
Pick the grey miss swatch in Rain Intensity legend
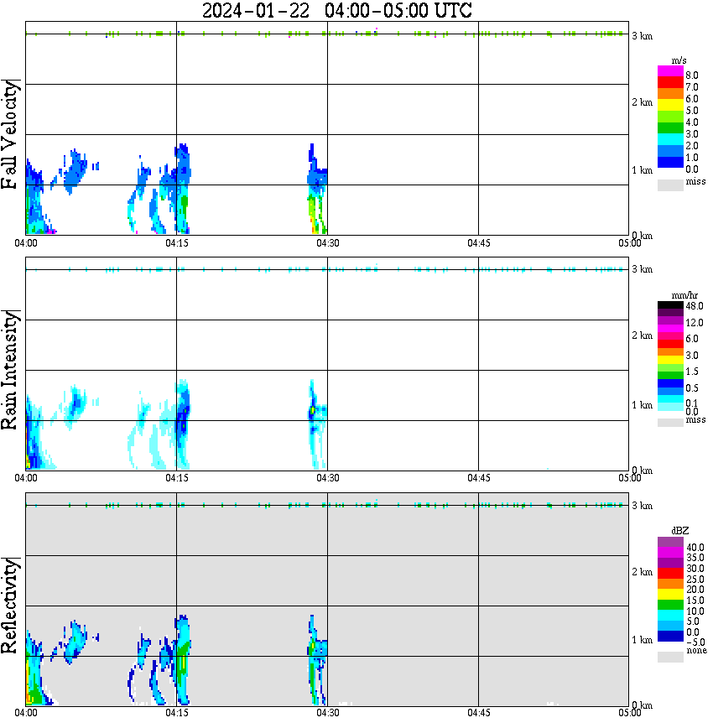[670, 423]
